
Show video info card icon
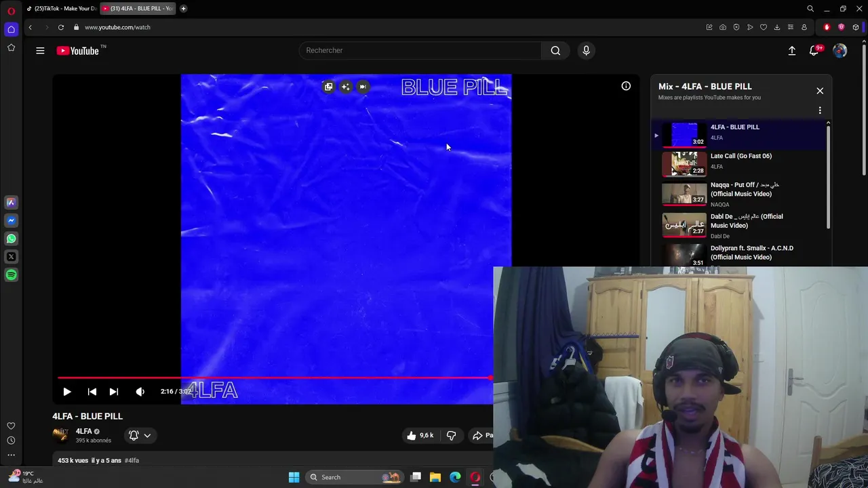[x=626, y=86]
